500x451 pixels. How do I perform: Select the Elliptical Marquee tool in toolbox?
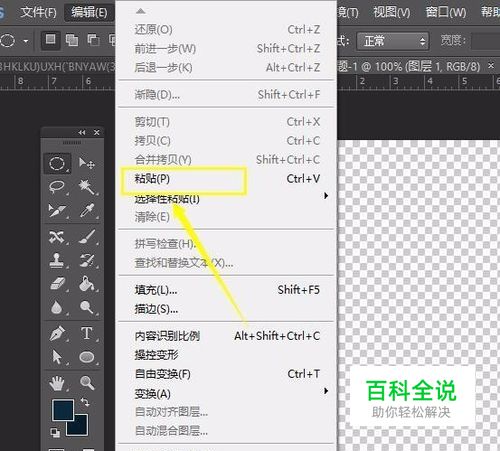(x=57, y=163)
